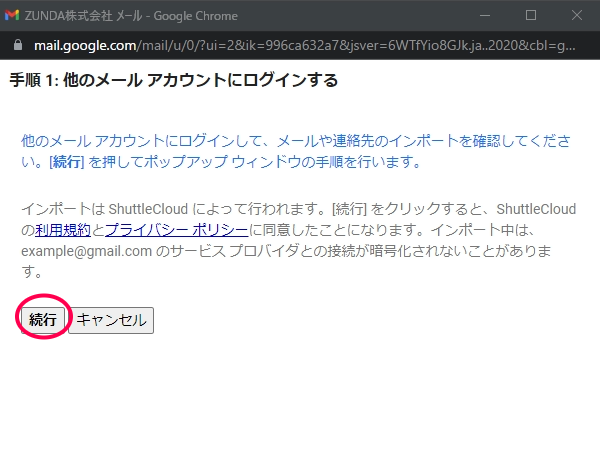
Task: Minimize the Chrome popup window
Action: coord(485,15)
